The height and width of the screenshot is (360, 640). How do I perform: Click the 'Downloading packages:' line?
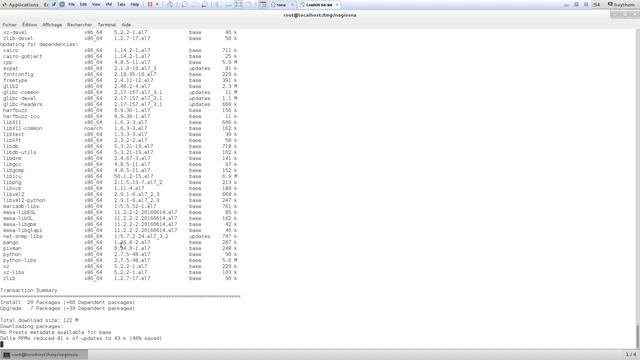(x=32, y=326)
